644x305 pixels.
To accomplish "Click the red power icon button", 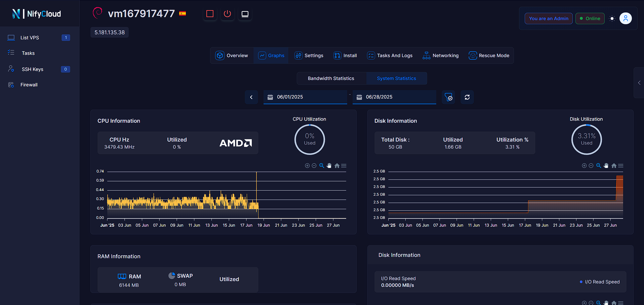I will click(x=228, y=14).
